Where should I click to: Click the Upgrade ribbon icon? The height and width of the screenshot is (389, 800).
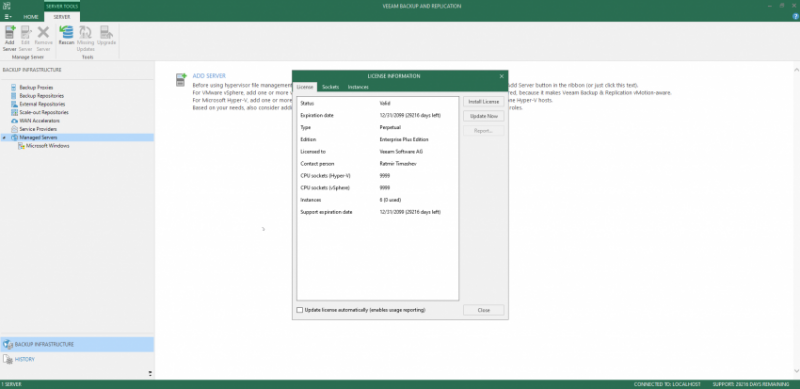pos(107,36)
